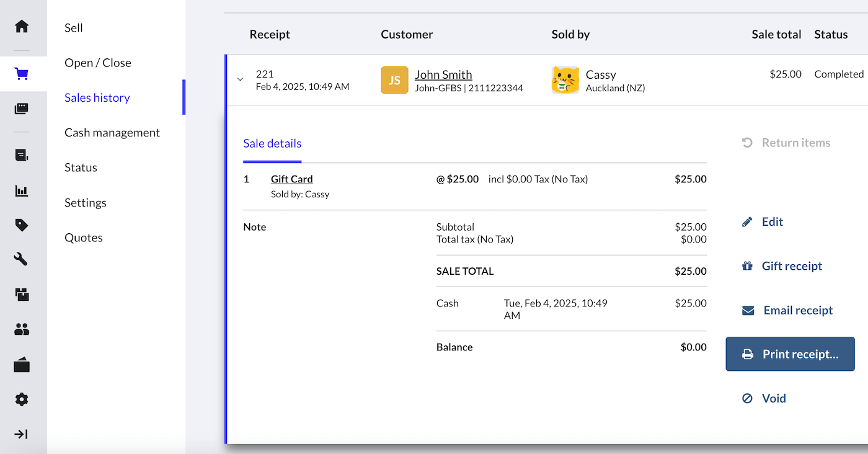The width and height of the screenshot is (868, 454).
Task: Expand the sidebar with arrow icon
Action: [x=22, y=434]
